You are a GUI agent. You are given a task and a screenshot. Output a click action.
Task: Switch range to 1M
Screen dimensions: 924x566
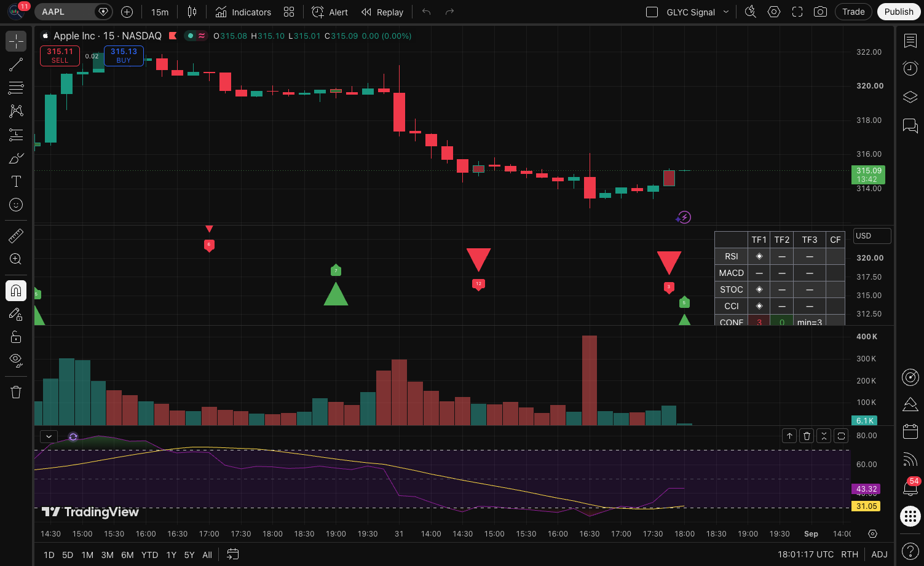pos(87,554)
